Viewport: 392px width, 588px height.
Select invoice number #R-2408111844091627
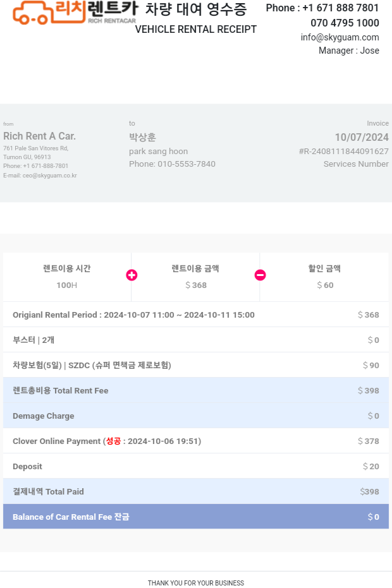[343, 152]
